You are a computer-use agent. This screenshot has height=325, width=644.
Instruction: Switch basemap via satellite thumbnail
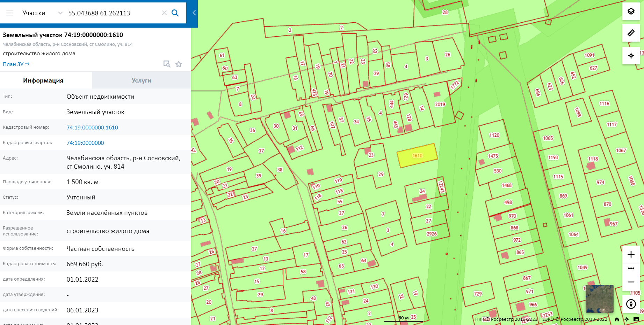(x=599, y=298)
